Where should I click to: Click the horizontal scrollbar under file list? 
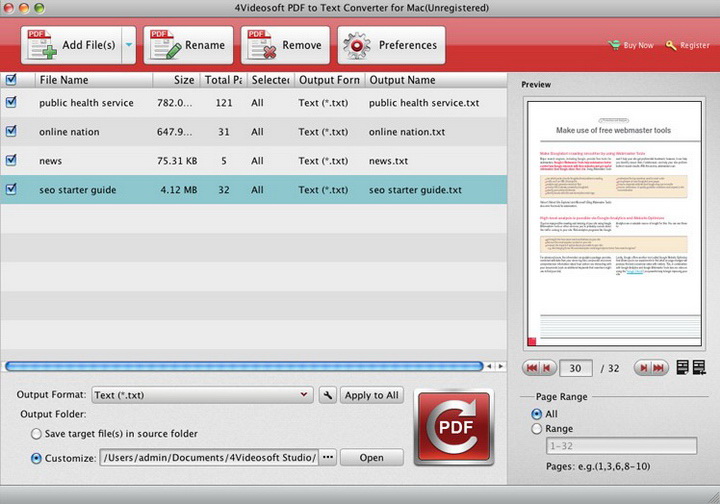click(244, 366)
